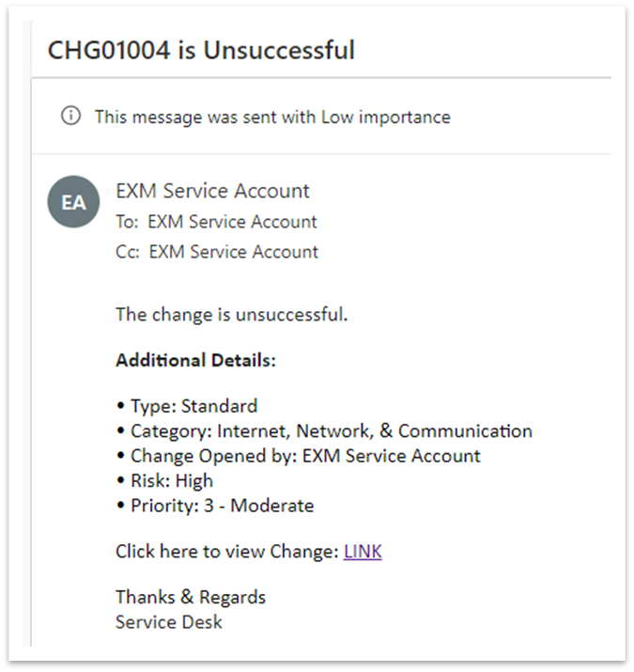Select the Risk: High bullet line

pos(164,480)
